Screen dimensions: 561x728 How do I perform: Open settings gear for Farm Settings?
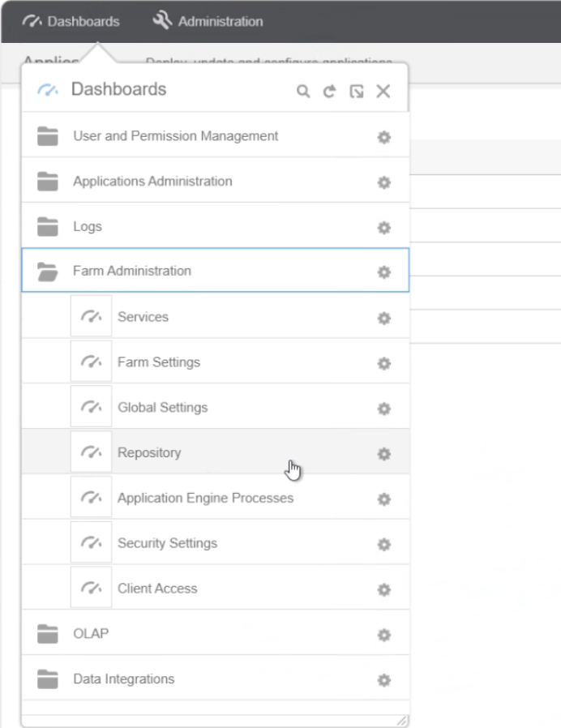point(383,363)
